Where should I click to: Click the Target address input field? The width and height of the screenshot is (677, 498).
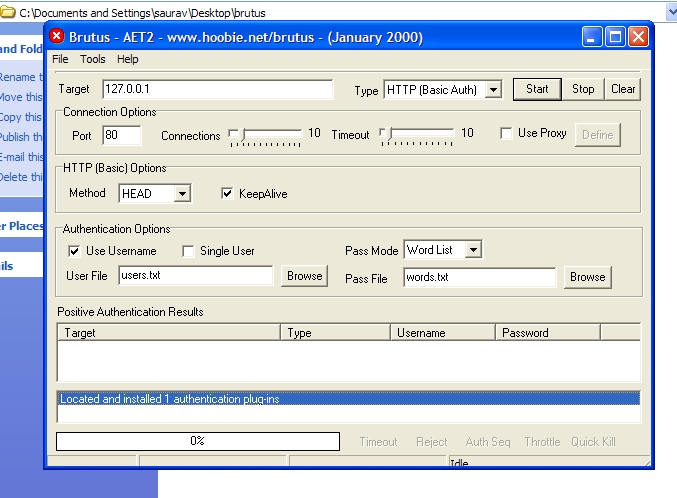pyautogui.click(x=218, y=89)
